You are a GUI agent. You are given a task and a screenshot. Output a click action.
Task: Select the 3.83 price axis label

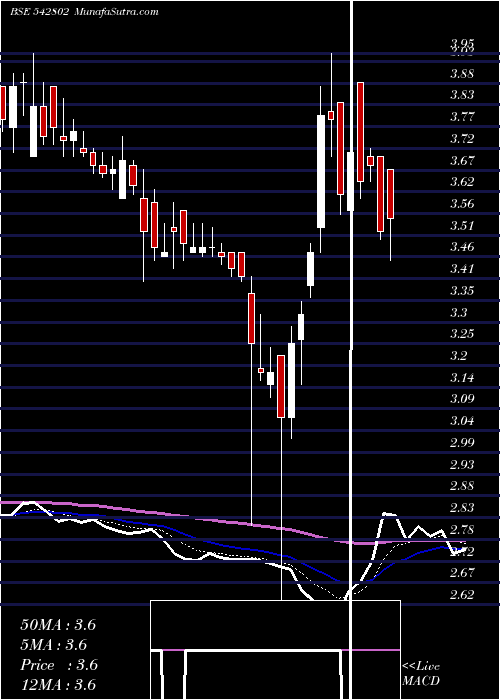coord(462,95)
